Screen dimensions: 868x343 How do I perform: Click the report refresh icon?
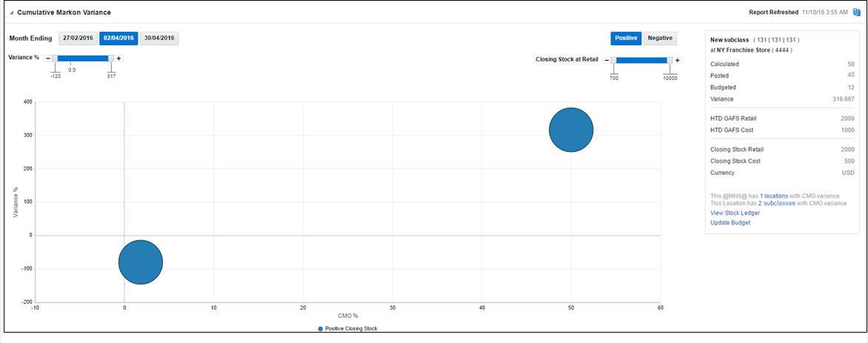point(856,12)
